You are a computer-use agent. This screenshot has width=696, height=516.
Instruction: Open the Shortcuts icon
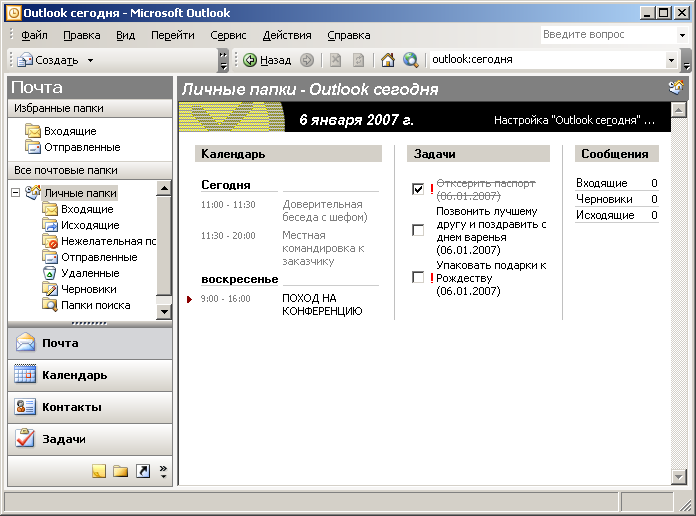tap(142, 471)
